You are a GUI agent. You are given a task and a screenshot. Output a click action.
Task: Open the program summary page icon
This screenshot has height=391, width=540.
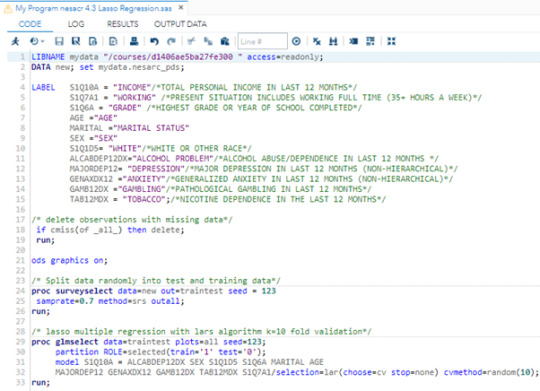click(113, 41)
